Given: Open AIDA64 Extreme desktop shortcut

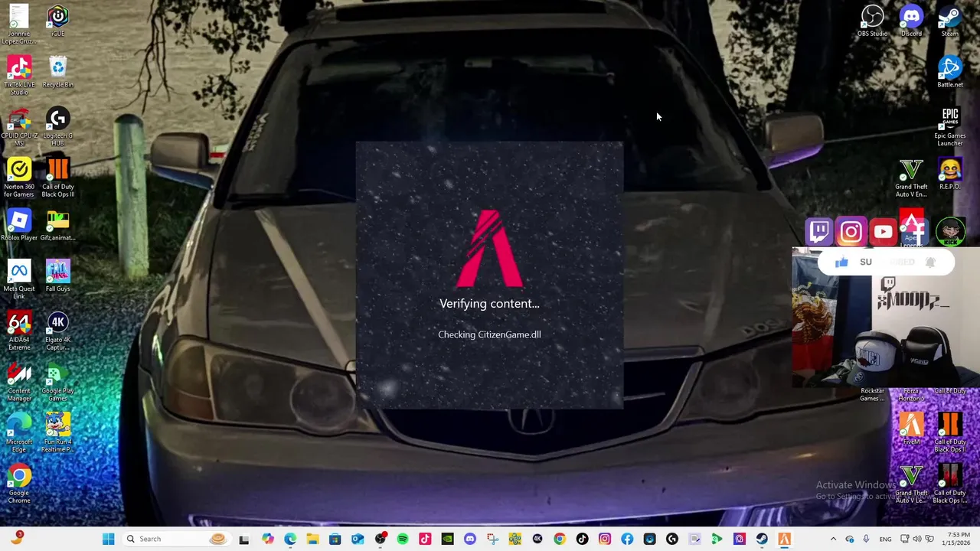Looking at the screenshot, I should (x=19, y=331).
